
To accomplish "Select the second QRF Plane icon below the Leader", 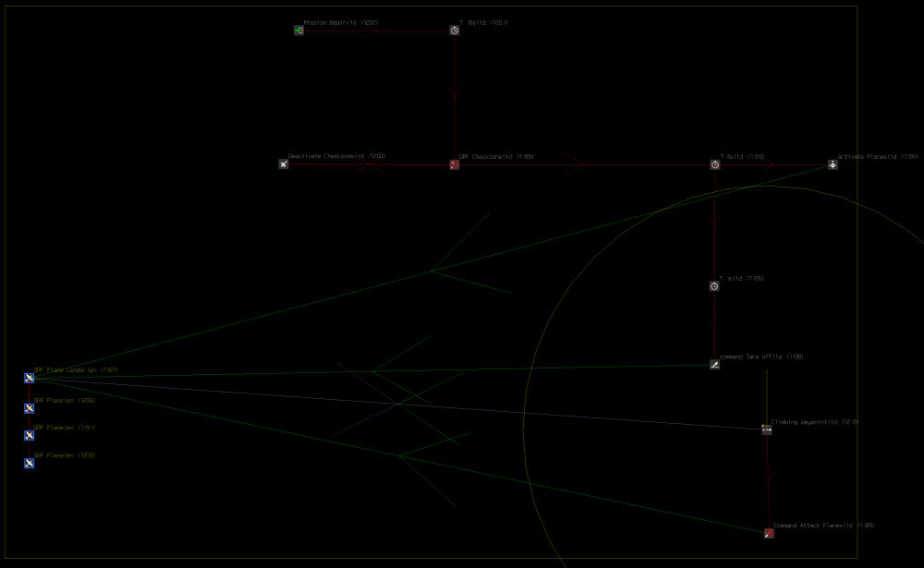I will point(29,435).
